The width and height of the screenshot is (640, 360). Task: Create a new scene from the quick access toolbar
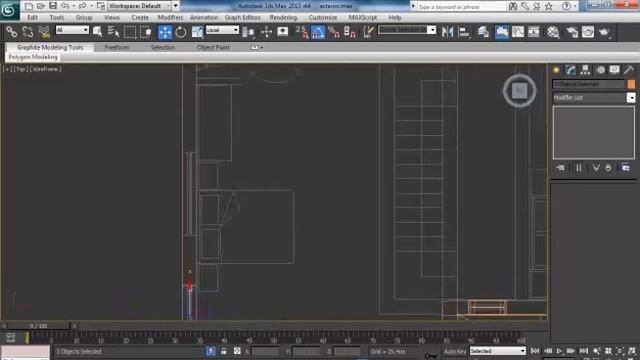click(29, 6)
